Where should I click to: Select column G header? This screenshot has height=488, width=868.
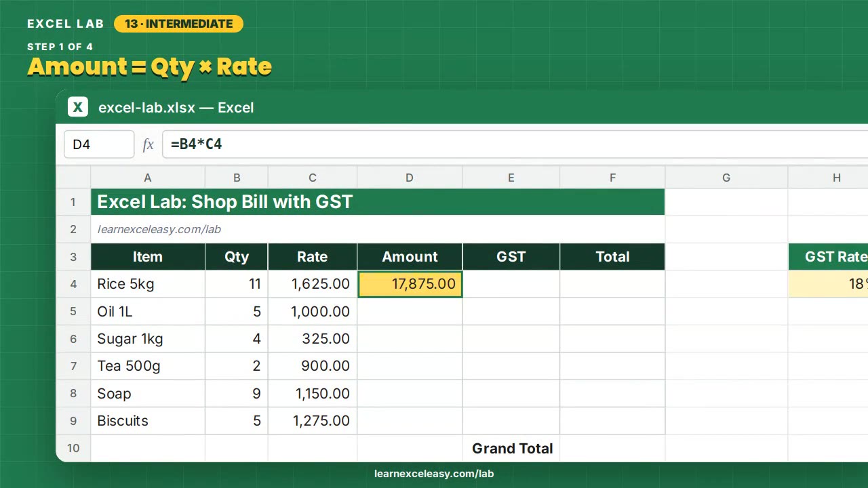tap(726, 178)
